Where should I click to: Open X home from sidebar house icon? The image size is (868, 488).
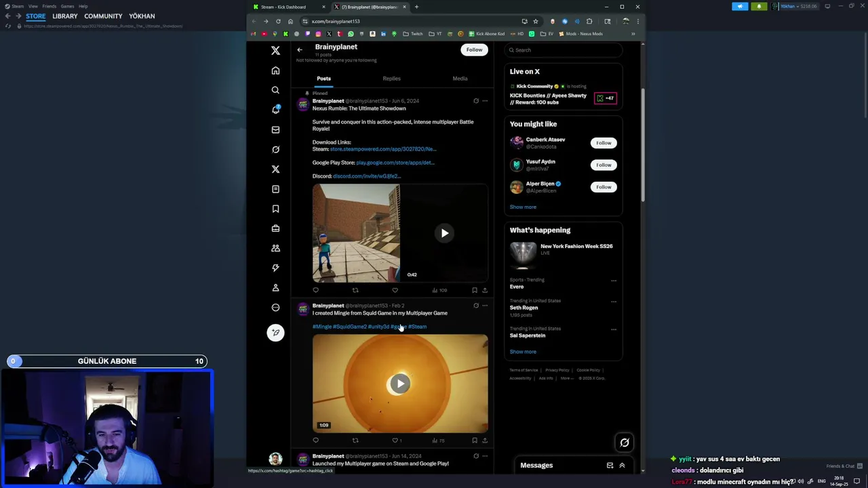[275, 70]
